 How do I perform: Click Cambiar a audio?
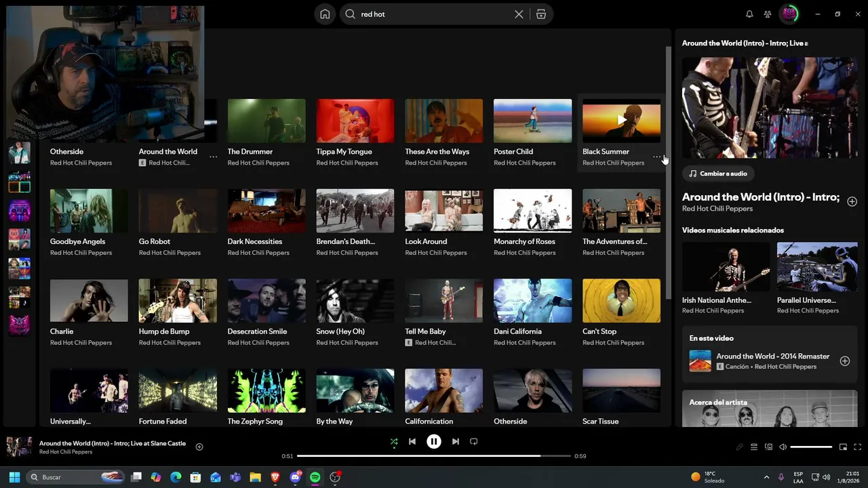tap(718, 174)
